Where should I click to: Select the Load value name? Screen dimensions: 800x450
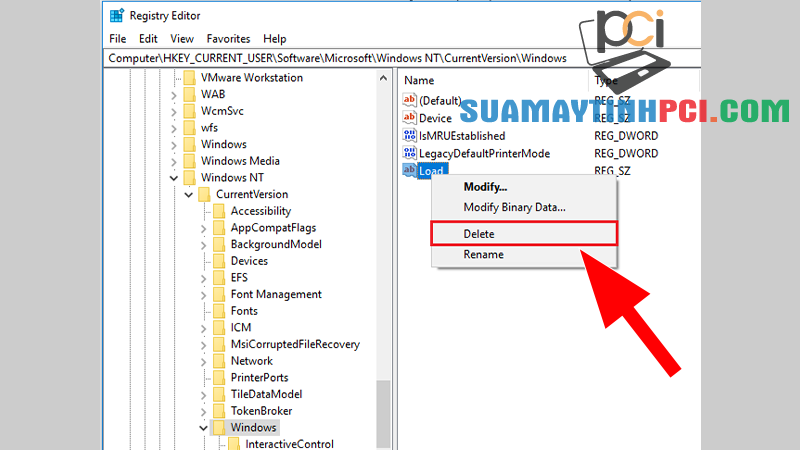click(x=432, y=170)
